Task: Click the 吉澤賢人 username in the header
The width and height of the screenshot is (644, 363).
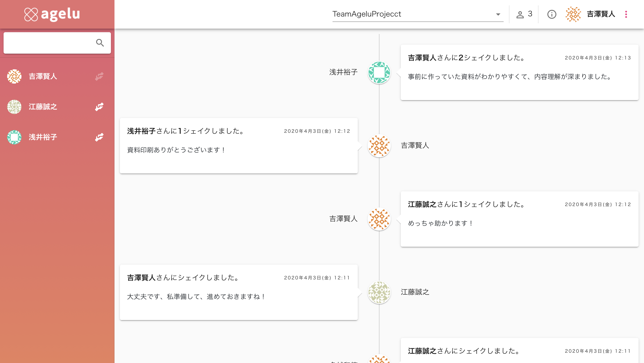Action: point(601,14)
